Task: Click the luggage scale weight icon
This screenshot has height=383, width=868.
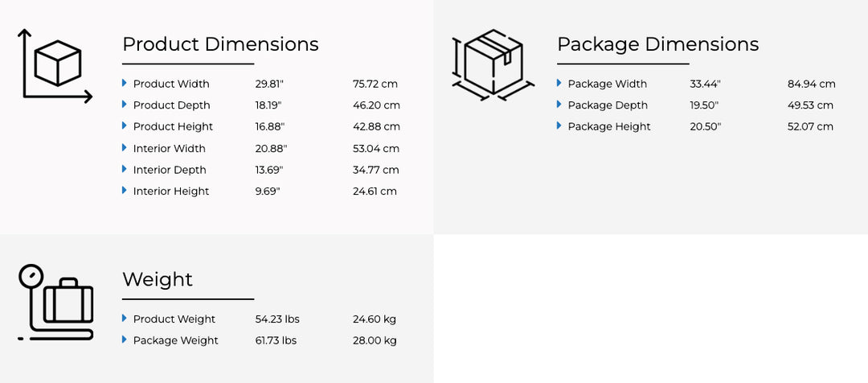Action: pyautogui.click(x=56, y=302)
